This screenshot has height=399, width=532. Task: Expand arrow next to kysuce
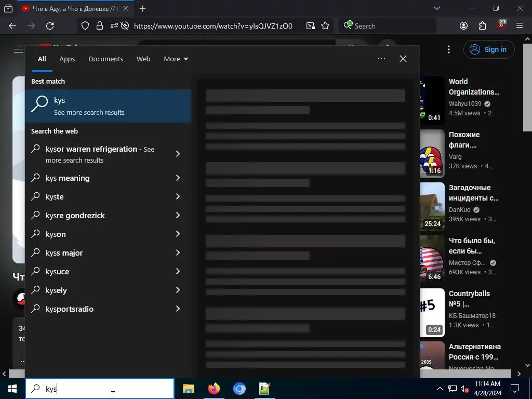coord(178,271)
